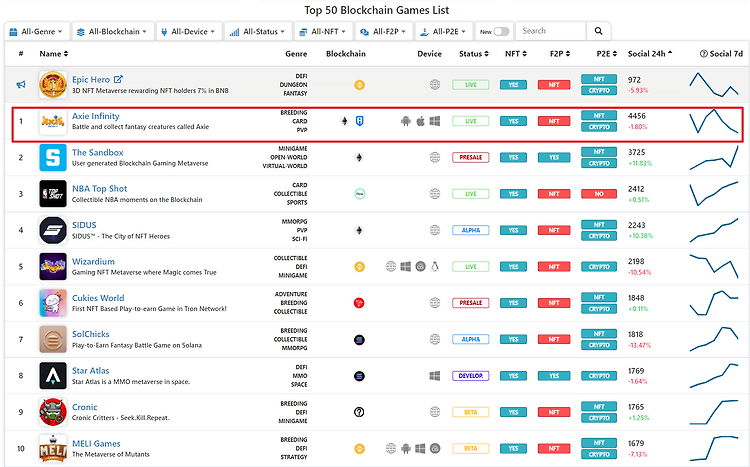
Task: Click Axie Infinity's Social 7d sparkline
Action: pyautogui.click(x=714, y=121)
